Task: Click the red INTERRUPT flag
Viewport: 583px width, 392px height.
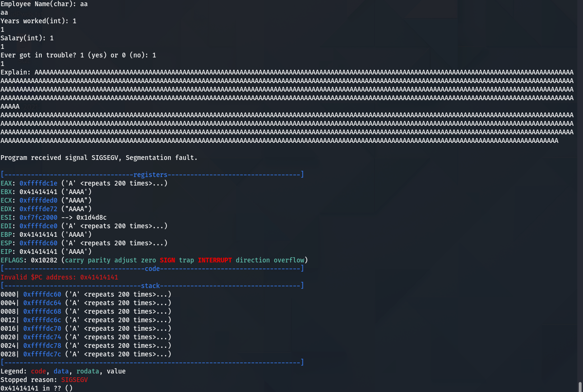Action: [x=215, y=260]
